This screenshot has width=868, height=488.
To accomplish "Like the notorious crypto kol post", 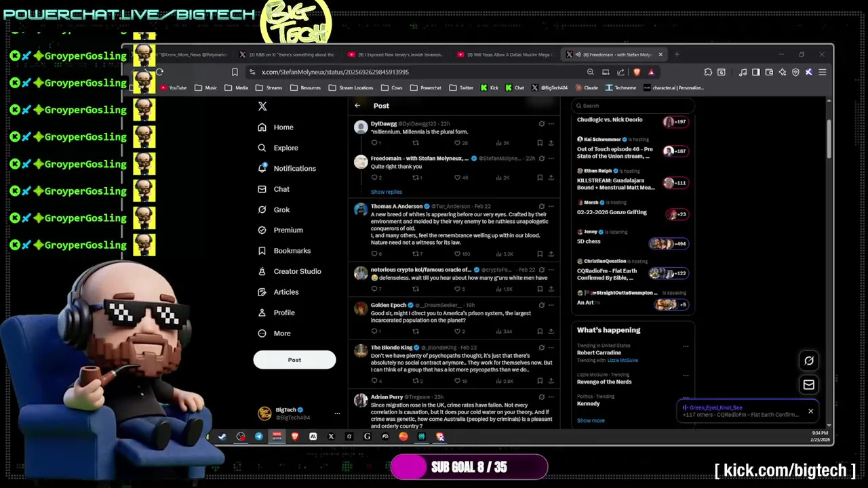I will [457, 289].
